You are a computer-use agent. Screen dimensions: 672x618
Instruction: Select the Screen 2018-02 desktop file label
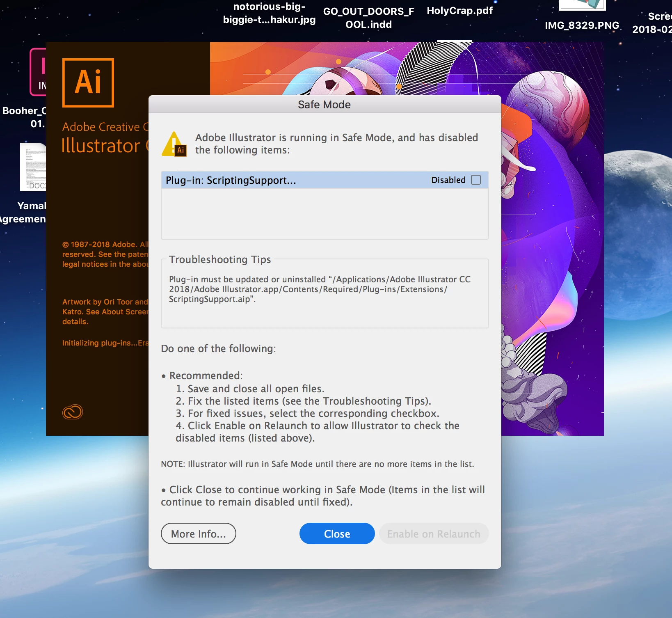pos(652,23)
